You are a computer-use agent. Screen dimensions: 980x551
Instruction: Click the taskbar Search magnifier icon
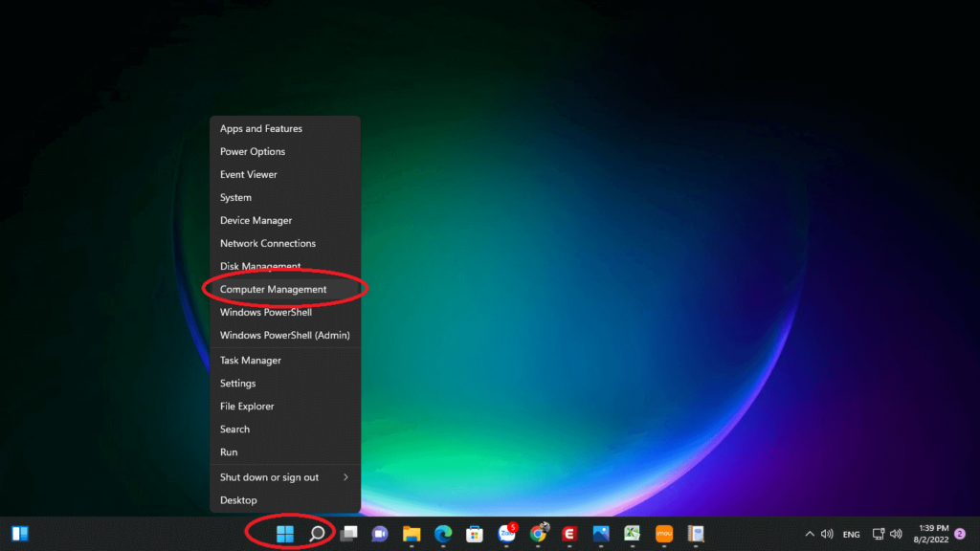(x=316, y=534)
